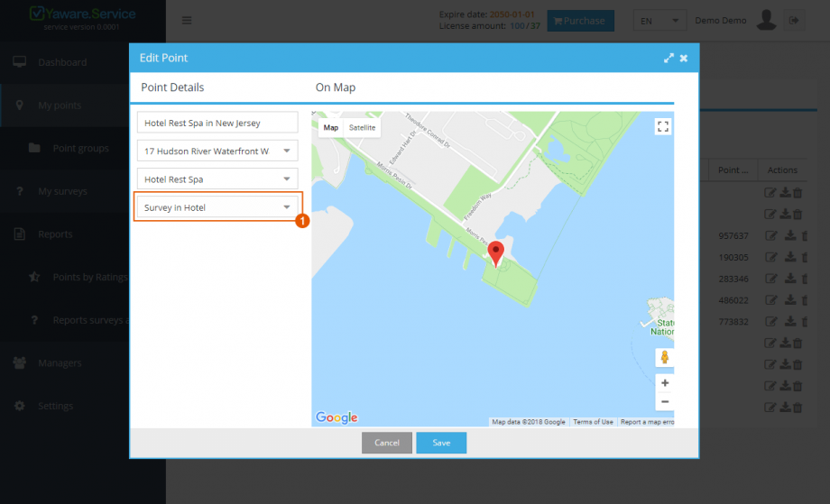Click the edit icon for point 190305
This screenshot has width=830, height=504.
[x=771, y=257]
